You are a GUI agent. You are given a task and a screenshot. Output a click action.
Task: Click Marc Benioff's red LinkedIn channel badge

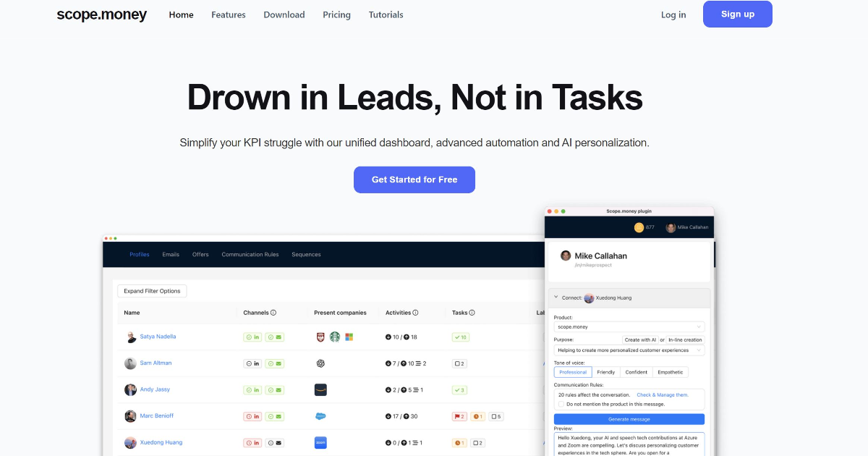pyautogui.click(x=252, y=416)
